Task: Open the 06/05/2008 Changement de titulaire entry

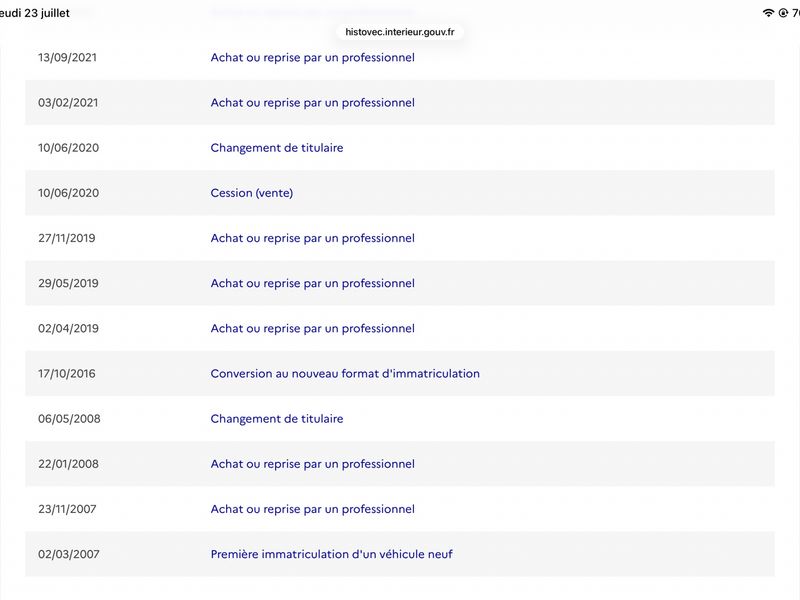Action: (x=277, y=419)
